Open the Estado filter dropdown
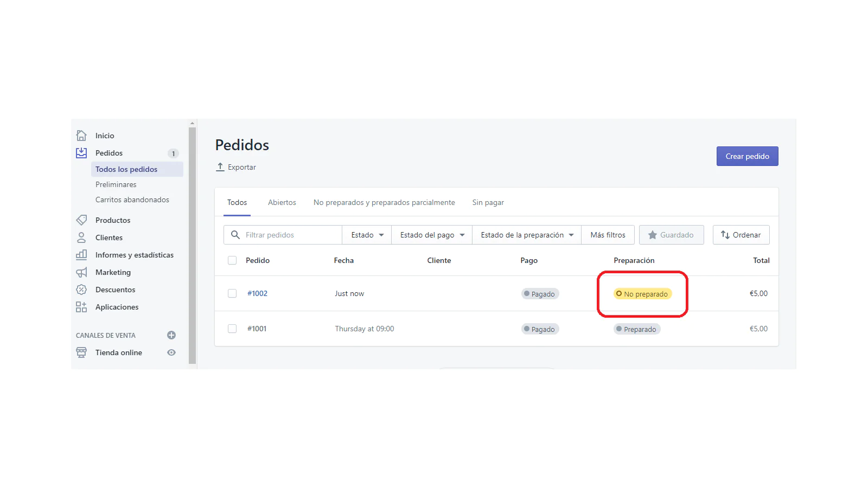The height and width of the screenshot is (488, 868). tap(367, 235)
